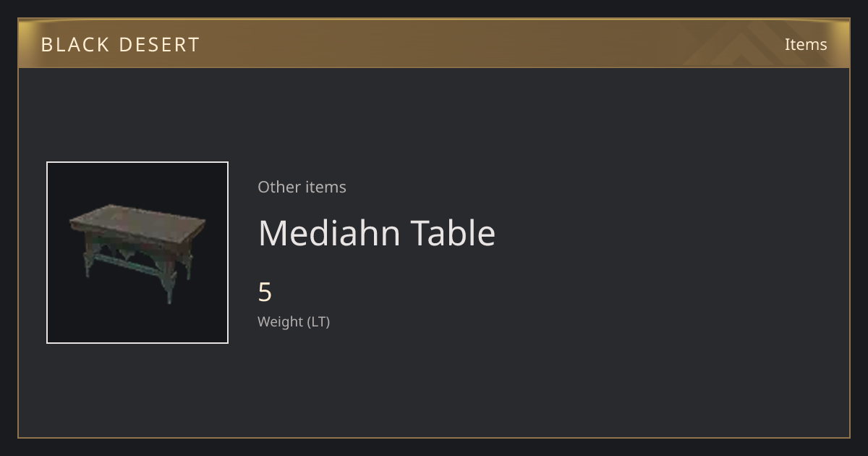Click the Mediahn Table item icon
This screenshot has height=456, width=868.
pyautogui.click(x=137, y=253)
